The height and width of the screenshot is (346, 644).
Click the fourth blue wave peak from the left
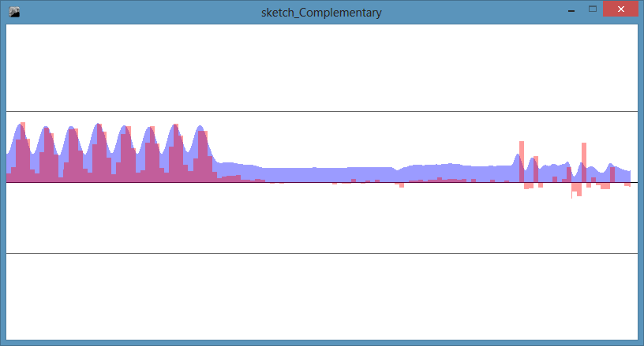coord(97,128)
